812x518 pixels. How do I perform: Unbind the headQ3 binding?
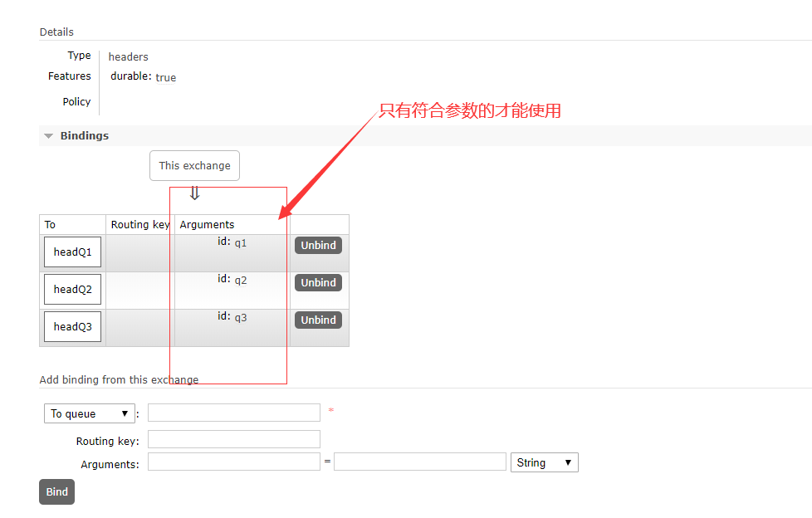pyautogui.click(x=318, y=320)
